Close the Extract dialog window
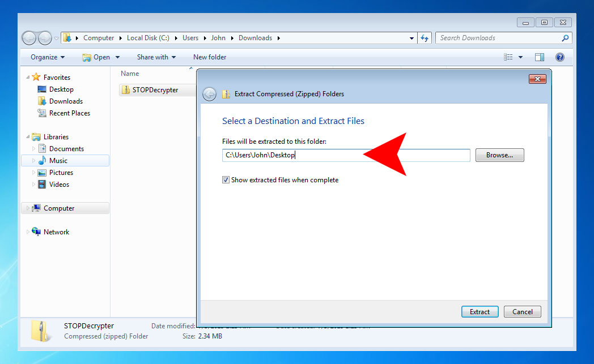The image size is (594, 364). 537,79
